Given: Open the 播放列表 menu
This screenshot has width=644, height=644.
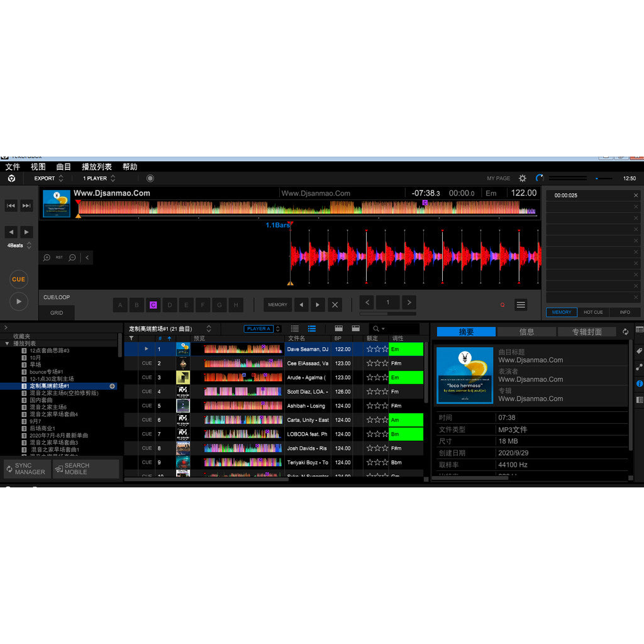Looking at the screenshot, I should coord(97,167).
